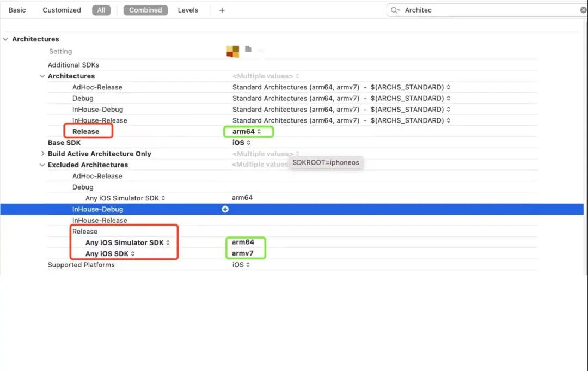Viewport: 588px width, 371px height.
Task: Change InHouse-Release Standard Architectures value
Action: [341, 120]
